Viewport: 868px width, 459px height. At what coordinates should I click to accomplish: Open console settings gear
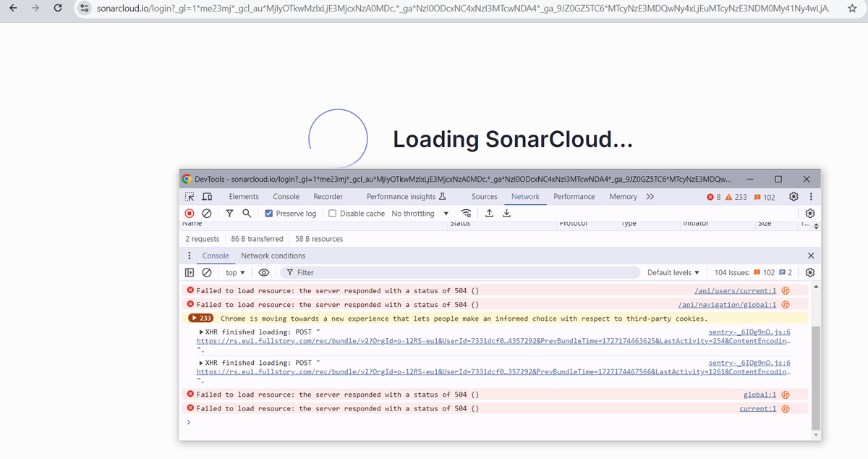810,273
